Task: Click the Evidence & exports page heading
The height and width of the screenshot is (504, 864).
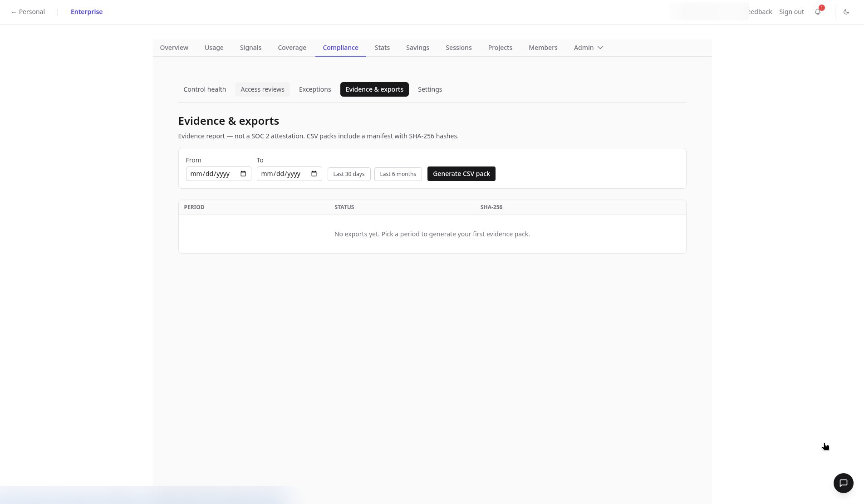Action: (x=228, y=121)
